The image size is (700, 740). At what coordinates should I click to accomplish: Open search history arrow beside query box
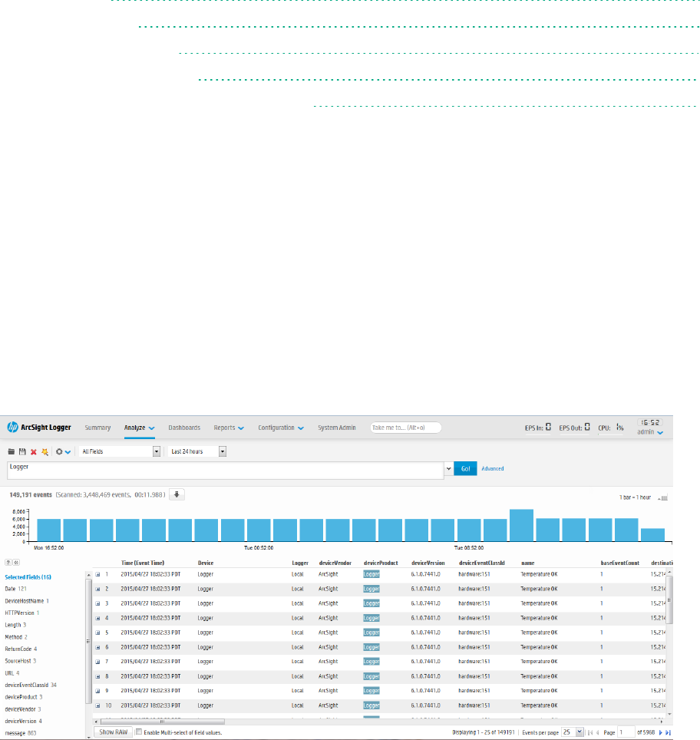tap(448, 468)
